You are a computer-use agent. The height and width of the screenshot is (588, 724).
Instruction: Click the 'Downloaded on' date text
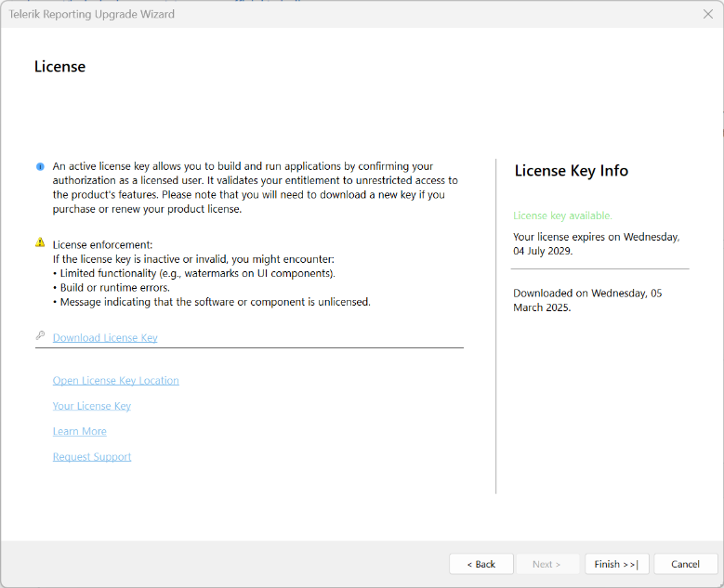pyautogui.click(x=587, y=300)
